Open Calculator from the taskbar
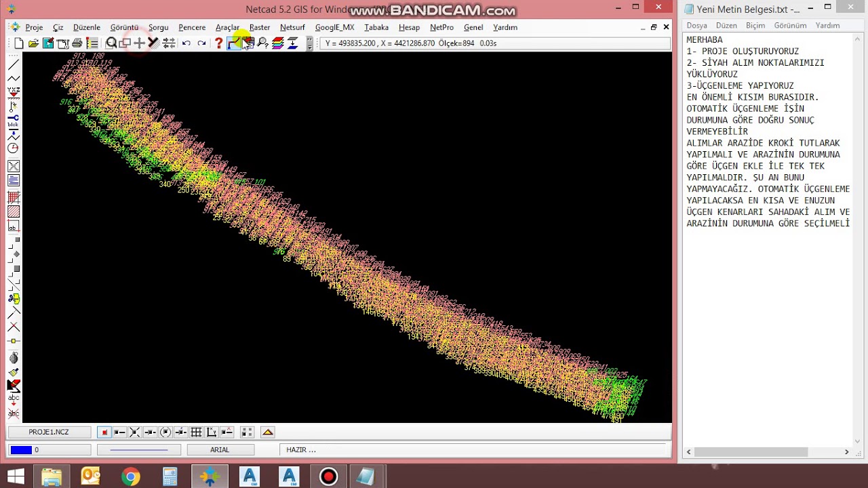The width and height of the screenshot is (868, 488). click(x=170, y=476)
